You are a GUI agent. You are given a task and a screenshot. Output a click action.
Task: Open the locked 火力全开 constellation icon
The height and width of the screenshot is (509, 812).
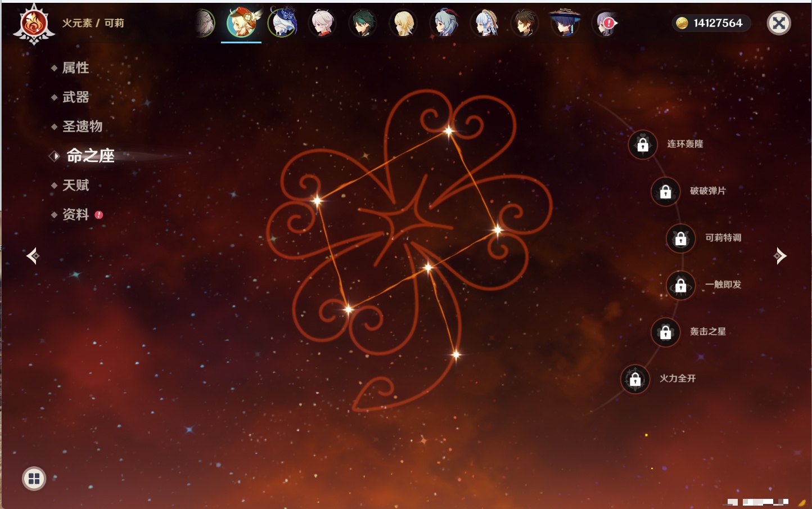[635, 379]
